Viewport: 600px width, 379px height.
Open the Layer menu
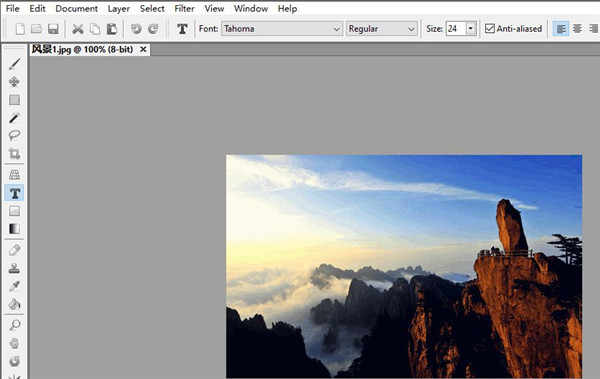click(x=118, y=8)
